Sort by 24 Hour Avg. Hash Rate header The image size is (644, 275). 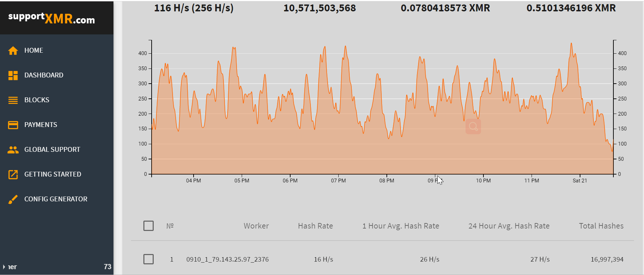(x=509, y=226)
